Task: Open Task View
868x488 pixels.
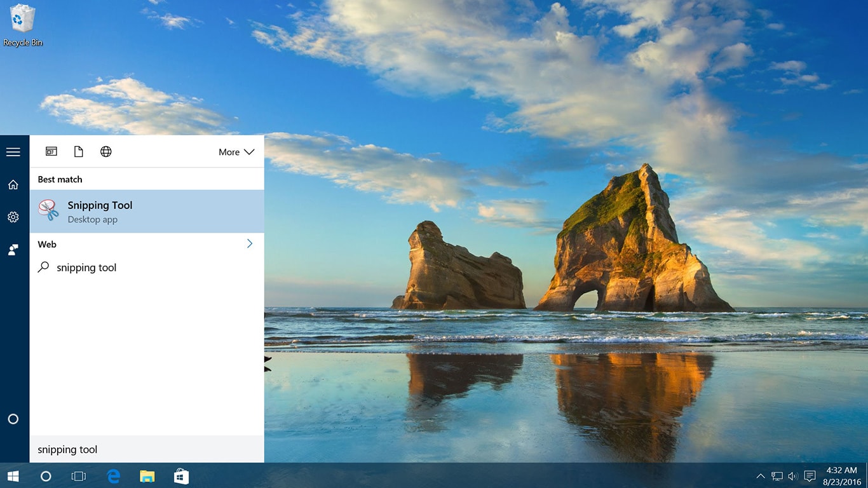Action: pos(79,476)
